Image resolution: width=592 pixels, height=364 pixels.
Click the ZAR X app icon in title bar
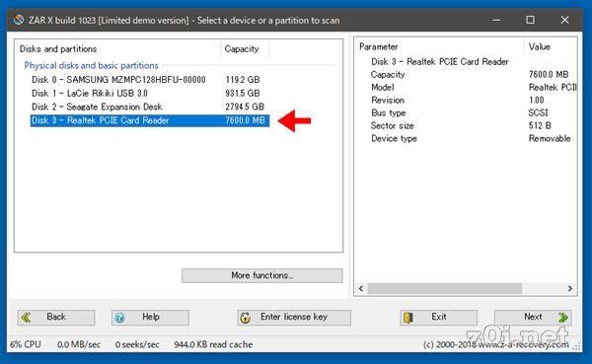(x=18, y=20)
